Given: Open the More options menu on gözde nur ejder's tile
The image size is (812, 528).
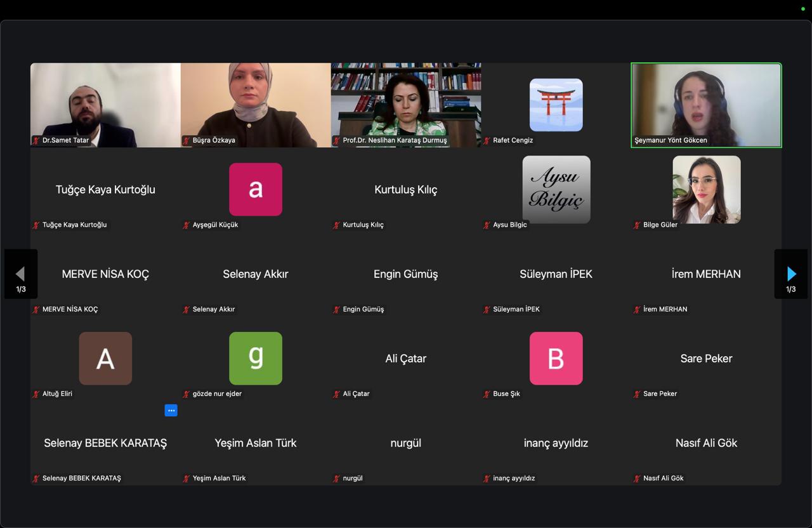Looking at the screenshot, I should [171, 411].
